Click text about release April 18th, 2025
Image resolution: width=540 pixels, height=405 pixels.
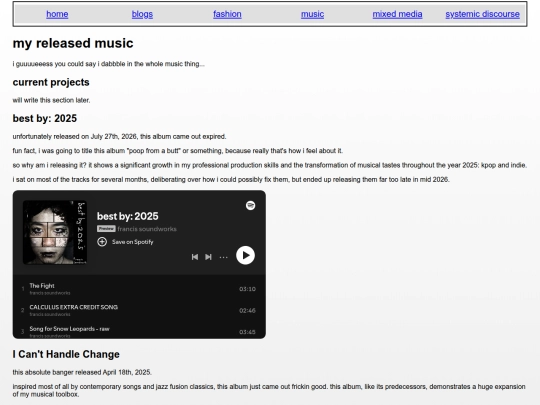click(x=82, y=372)
